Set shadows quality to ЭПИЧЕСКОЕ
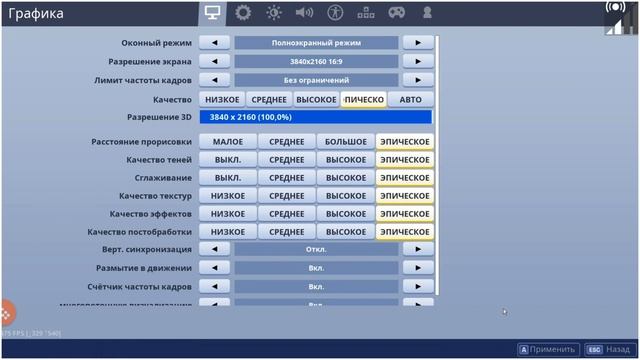Image resolution: width=640 pixels, height=360 pixels. (405, 160)
